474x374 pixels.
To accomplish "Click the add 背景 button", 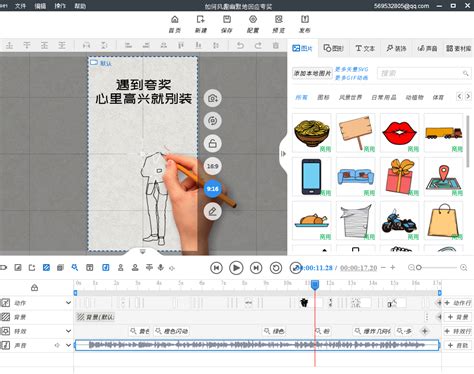I will click(458, 317).
